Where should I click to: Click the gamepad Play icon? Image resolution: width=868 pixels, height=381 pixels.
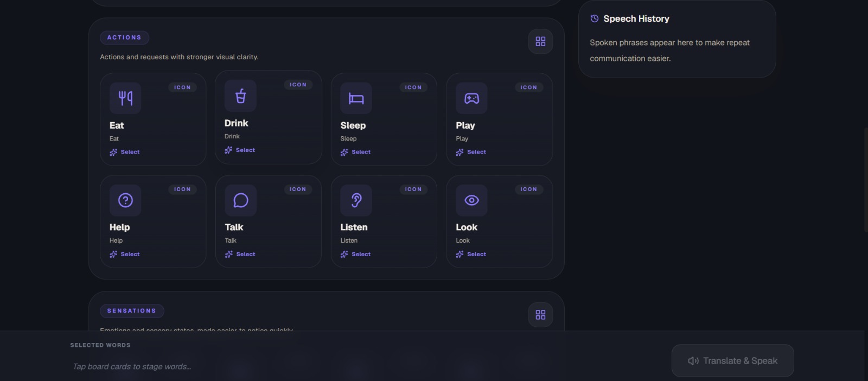point(471,98)
